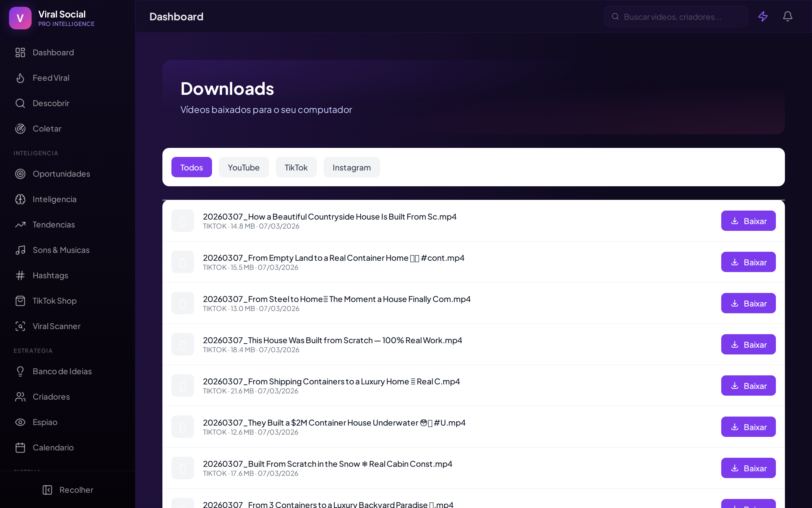Click thumbnail of 100% Real Work file
Image resolution: width=812 pixels, height=508 pixels.
[182, 344]
